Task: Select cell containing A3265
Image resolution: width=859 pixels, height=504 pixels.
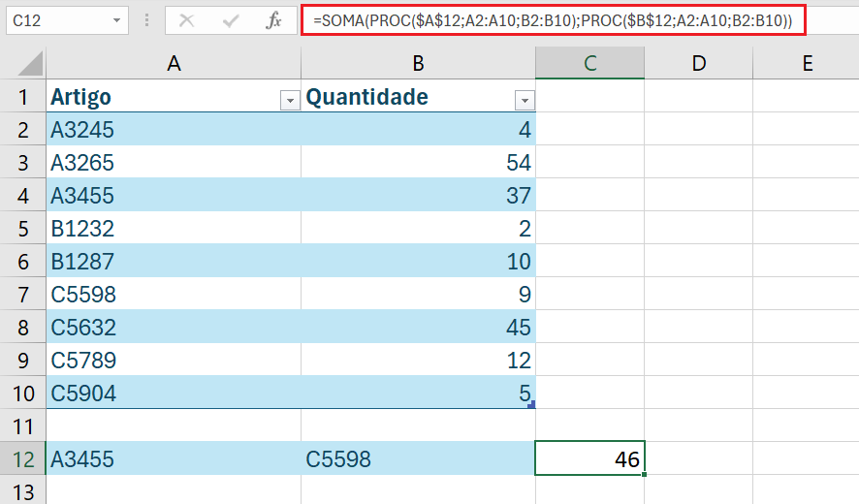Action: 174,162
